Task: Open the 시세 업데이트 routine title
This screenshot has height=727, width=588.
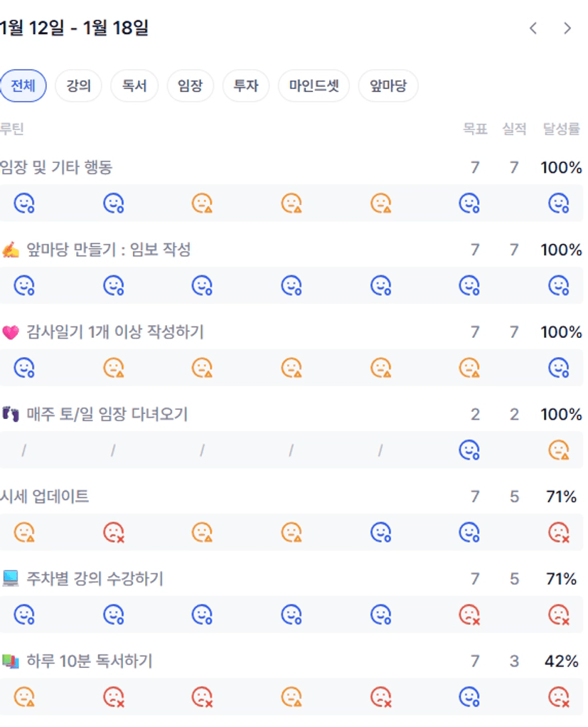Action: click(x=45, y=497)
